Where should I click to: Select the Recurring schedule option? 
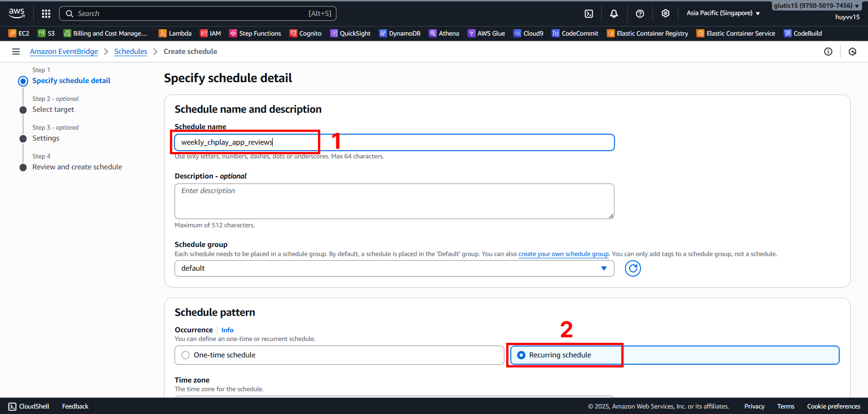521,355
